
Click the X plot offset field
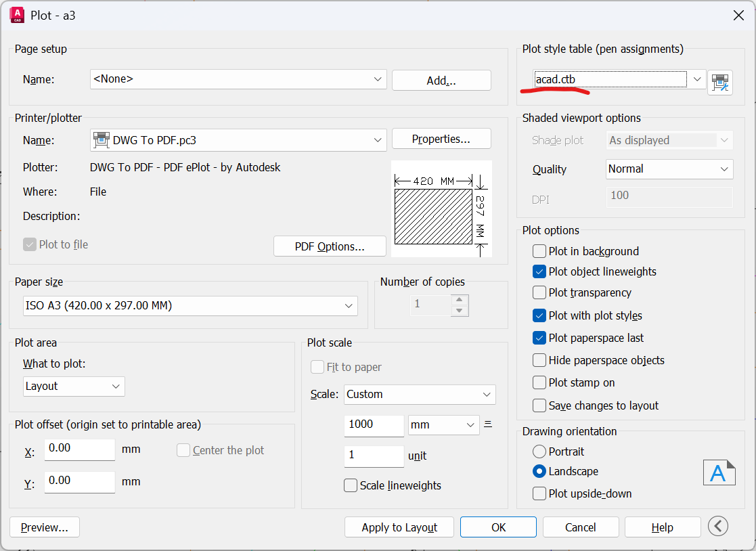pos(80,449)
